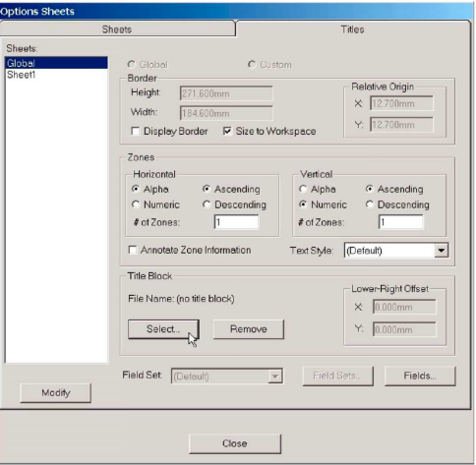Switch to the Sheets tab
The width and height of the screenshot is (476, 465).
coord(117,29)
